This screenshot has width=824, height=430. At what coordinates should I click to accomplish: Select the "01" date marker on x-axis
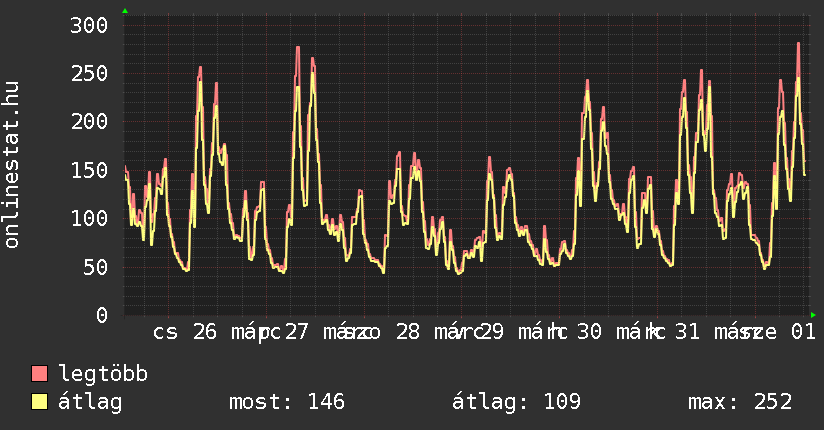pyautogui.click(x=803, y=332)
